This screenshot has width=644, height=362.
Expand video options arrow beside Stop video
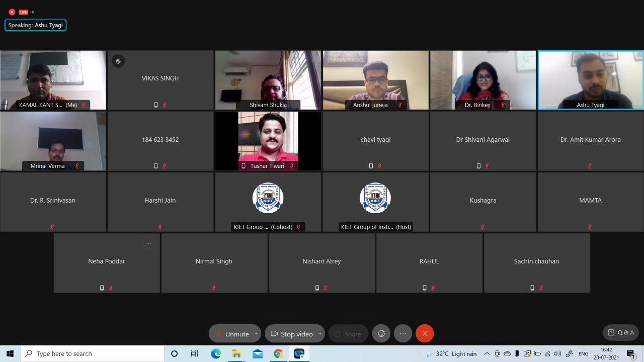tap(320, 334)
